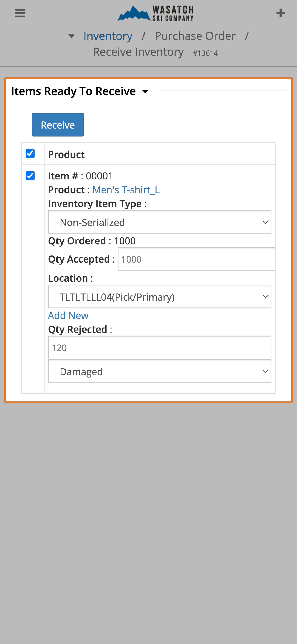Click the Receive Inventory page title

pyautogui.click(x=138, y=52)
